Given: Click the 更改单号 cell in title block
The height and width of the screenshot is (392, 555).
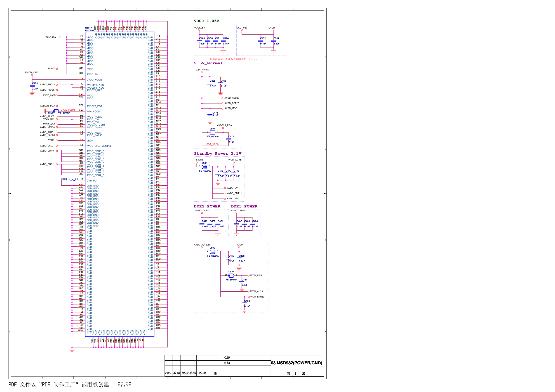Looking at the screenshot, I should click(189, 373).
